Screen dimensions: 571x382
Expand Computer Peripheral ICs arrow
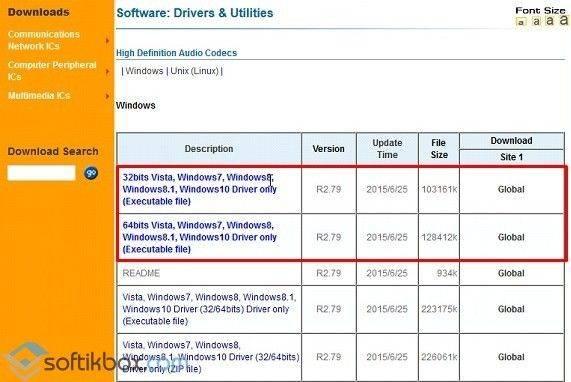107,71
